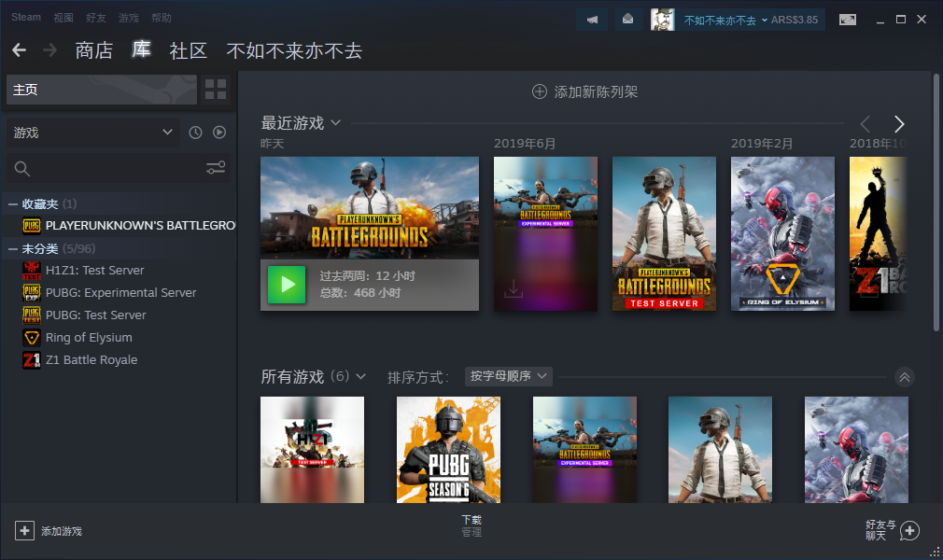Go to next recent games page
Viewport: 943px width, 560px height.
tap(899, 124)
